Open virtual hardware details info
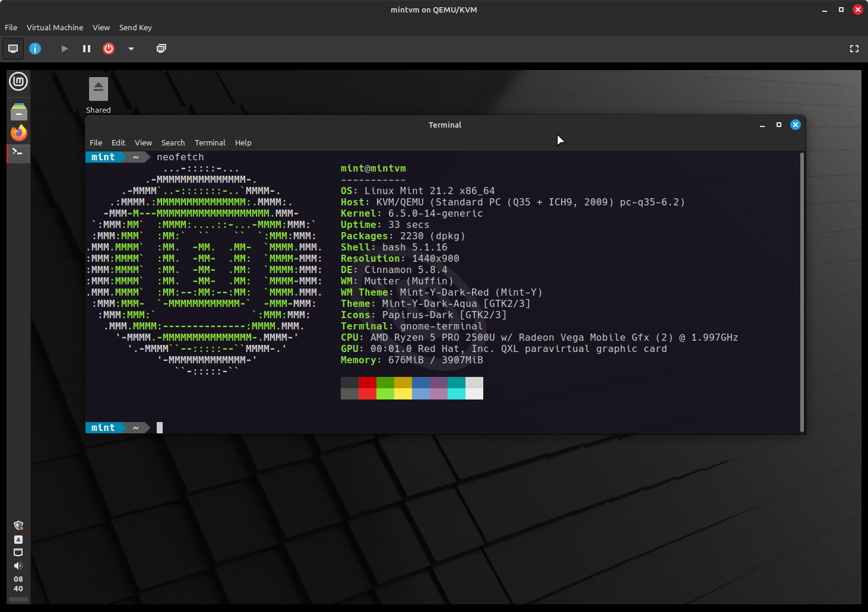The height and width of the screenshot is (612, 868). tap(35, 49)
